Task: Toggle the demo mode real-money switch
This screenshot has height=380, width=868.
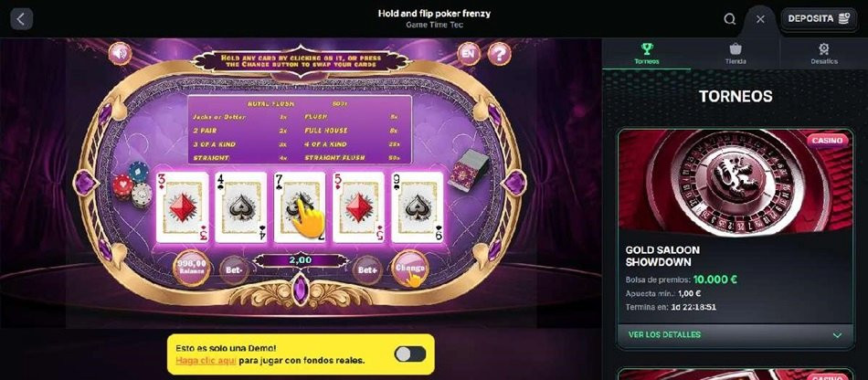Action: point(410,354)
